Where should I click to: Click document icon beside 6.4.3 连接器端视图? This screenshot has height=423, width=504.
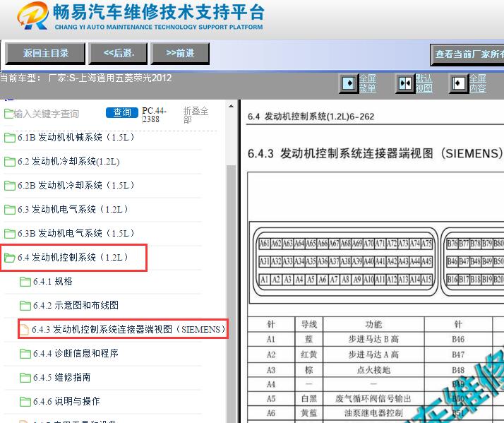click(25, 330)
